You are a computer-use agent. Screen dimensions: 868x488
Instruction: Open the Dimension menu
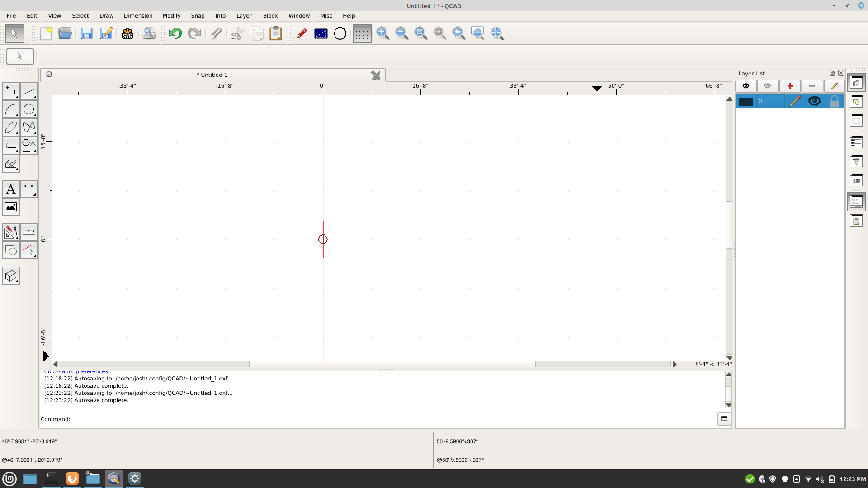(138, 16)
